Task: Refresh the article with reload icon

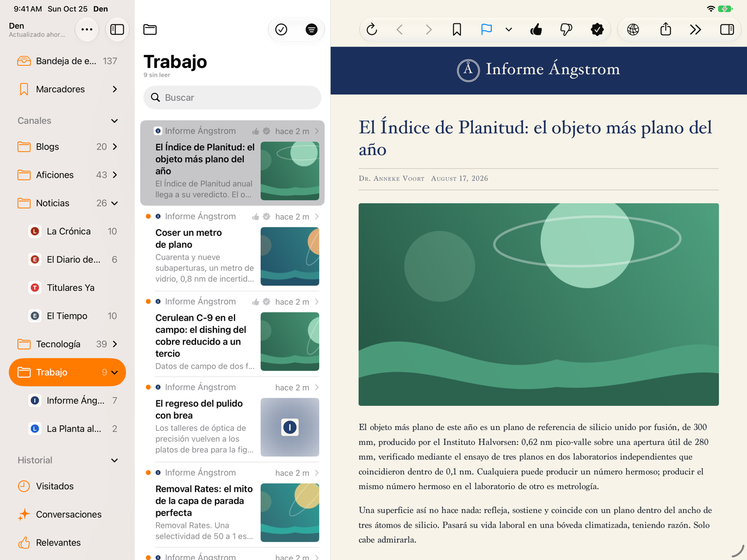Action: pos(372,29)
